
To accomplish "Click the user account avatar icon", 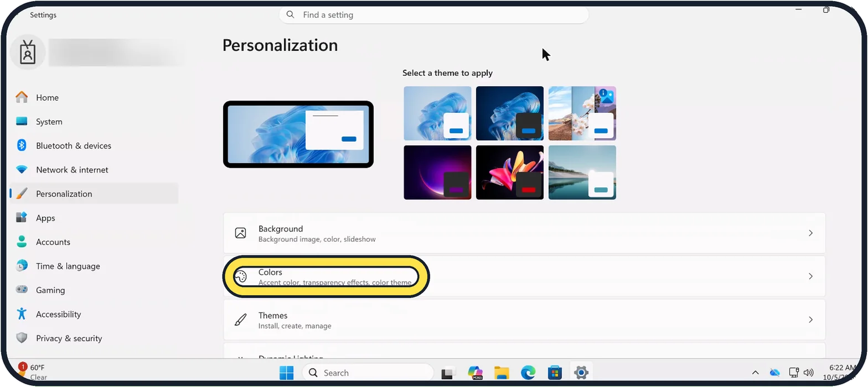I will (x=28, y=53).
